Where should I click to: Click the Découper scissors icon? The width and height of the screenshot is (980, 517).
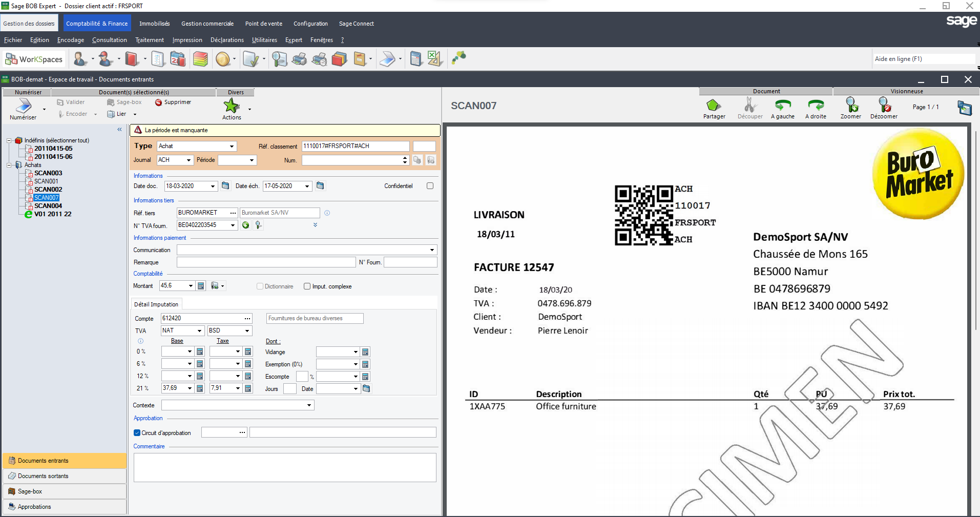(750, 105)
